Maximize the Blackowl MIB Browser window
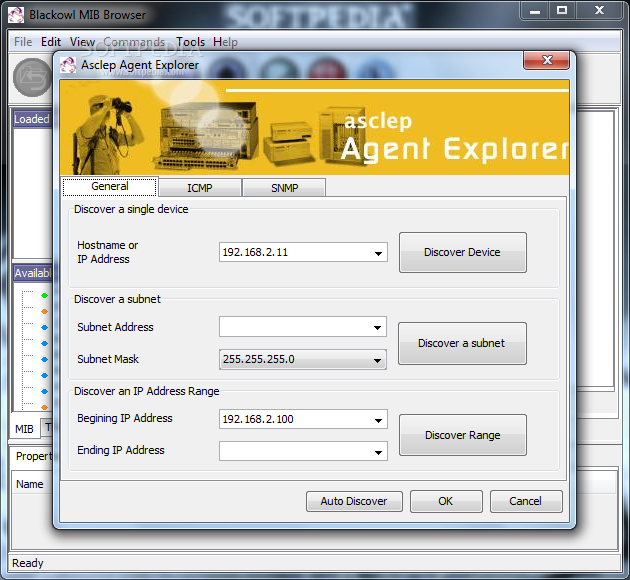The width and height of the screenshot is (630, 580). click(x=562, y=10)
